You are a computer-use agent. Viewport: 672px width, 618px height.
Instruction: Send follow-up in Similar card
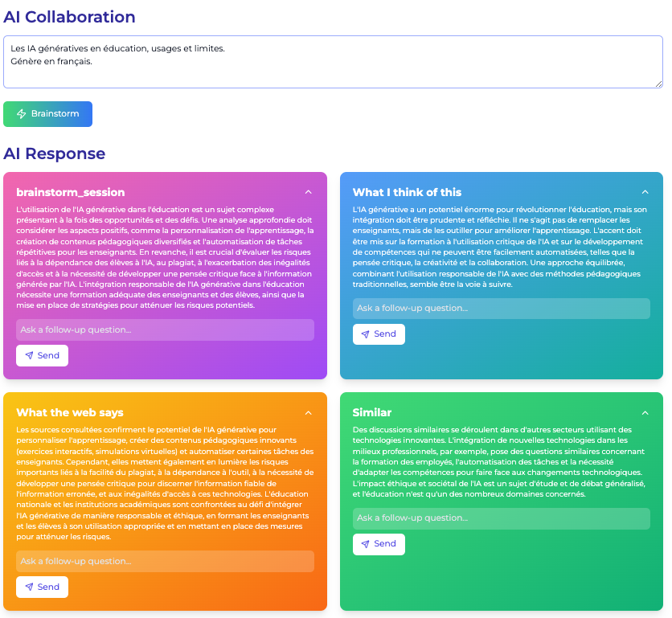(379, 544)
